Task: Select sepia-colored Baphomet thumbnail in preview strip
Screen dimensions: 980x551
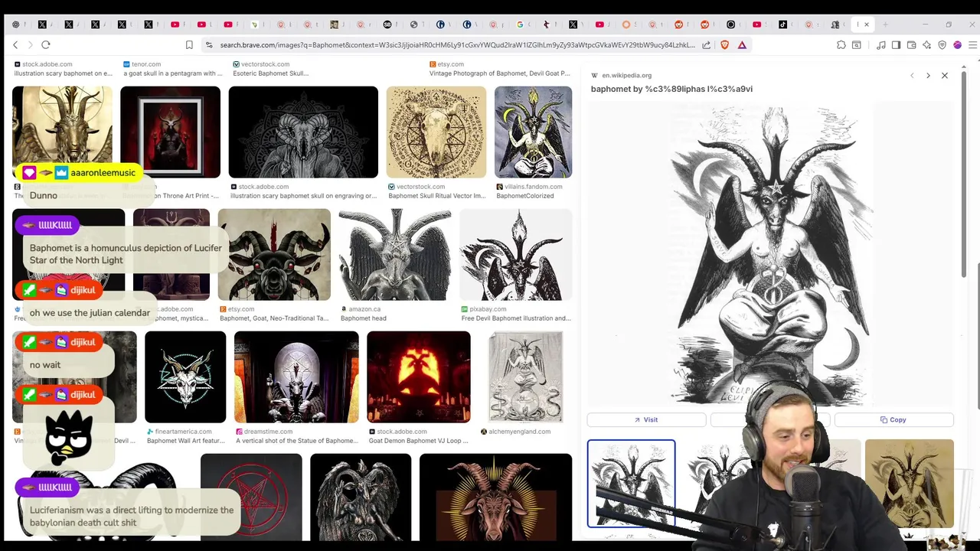Action: point(909,484)
